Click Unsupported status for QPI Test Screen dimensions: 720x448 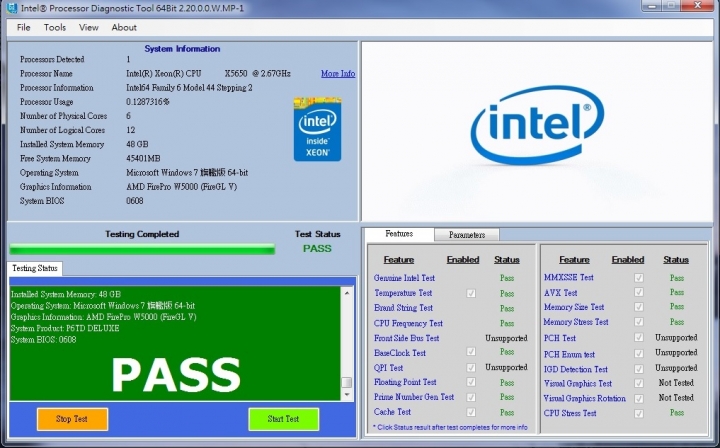[506, 368]
